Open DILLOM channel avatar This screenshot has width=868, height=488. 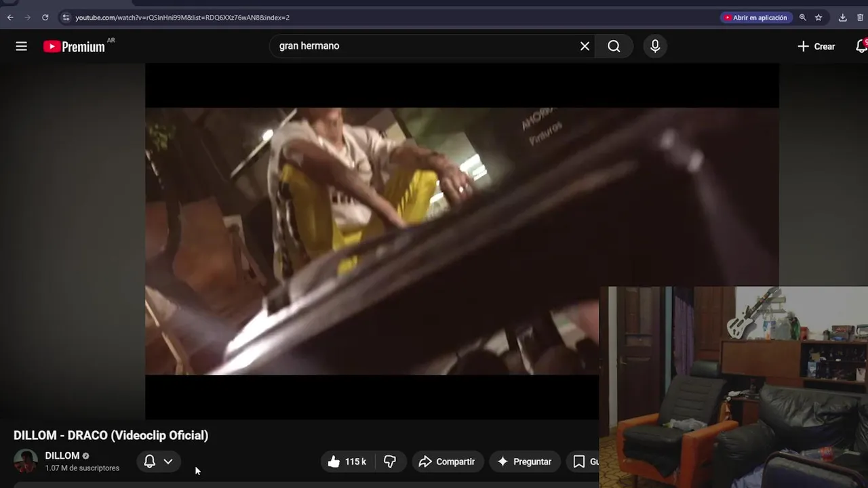pos(26,461)
